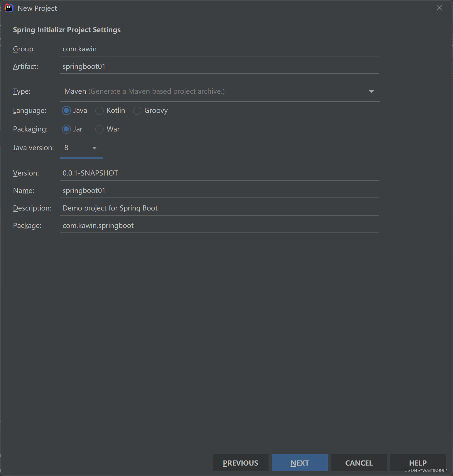
Task: Click the Package: label
Action: click(27, 226)
